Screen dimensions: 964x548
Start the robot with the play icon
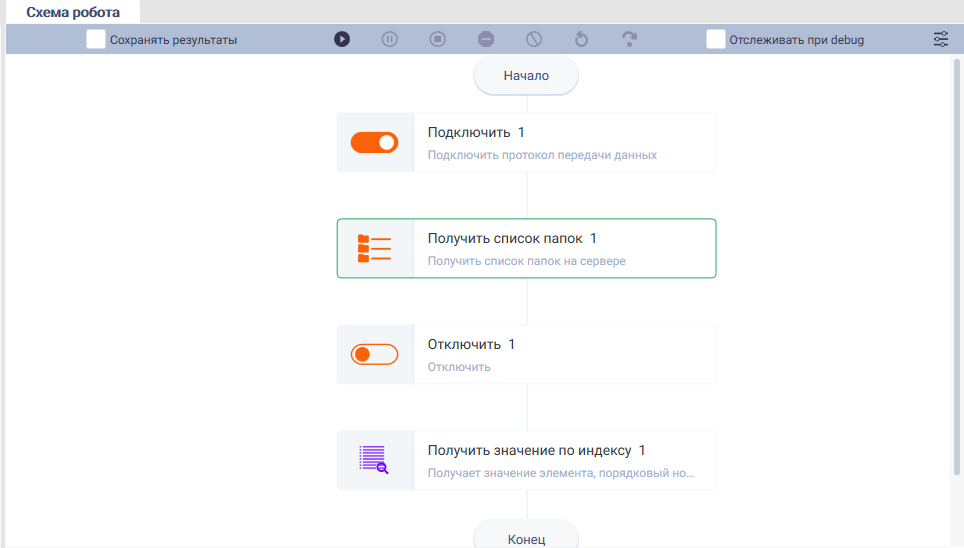(342, 39)
